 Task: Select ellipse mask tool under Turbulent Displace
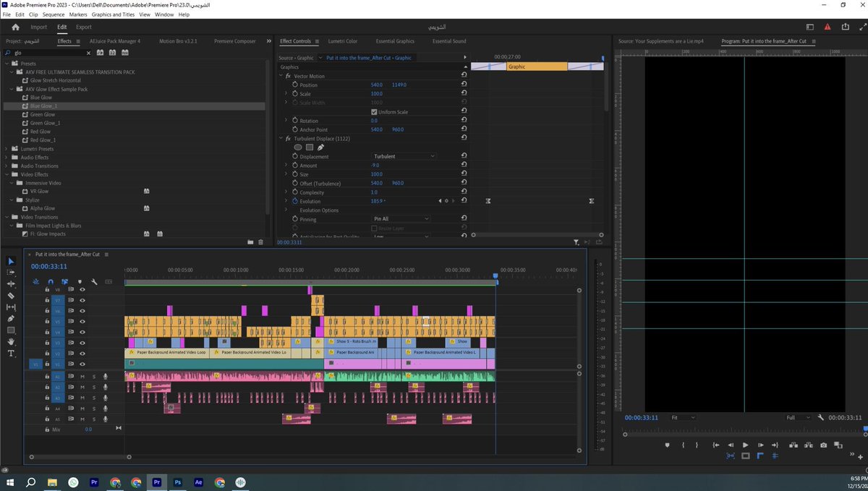[297, 148]
